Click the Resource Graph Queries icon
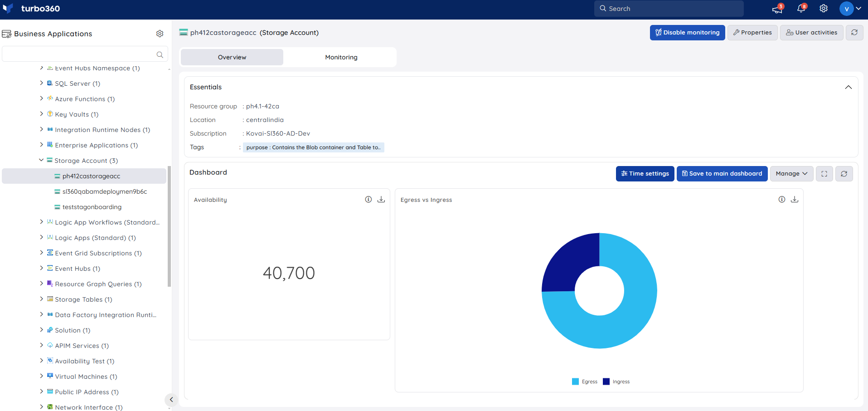This screenshot has height=411, width=868. click(50, 284)
